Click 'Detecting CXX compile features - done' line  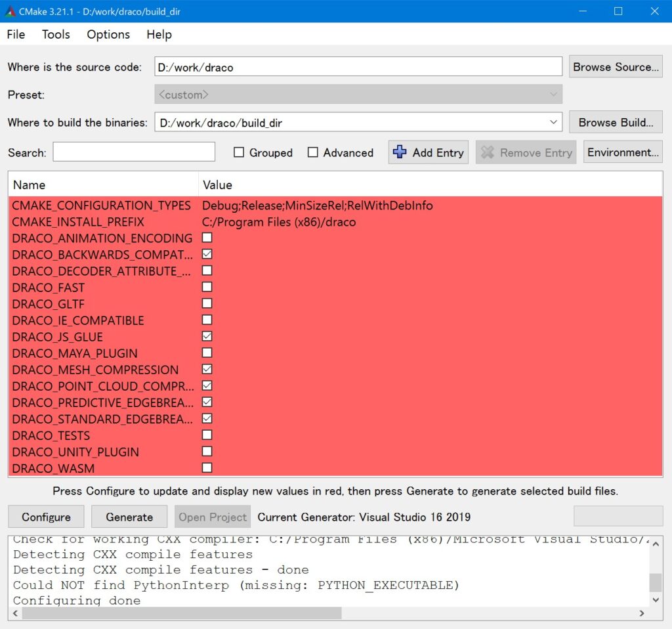pos(161,570)
